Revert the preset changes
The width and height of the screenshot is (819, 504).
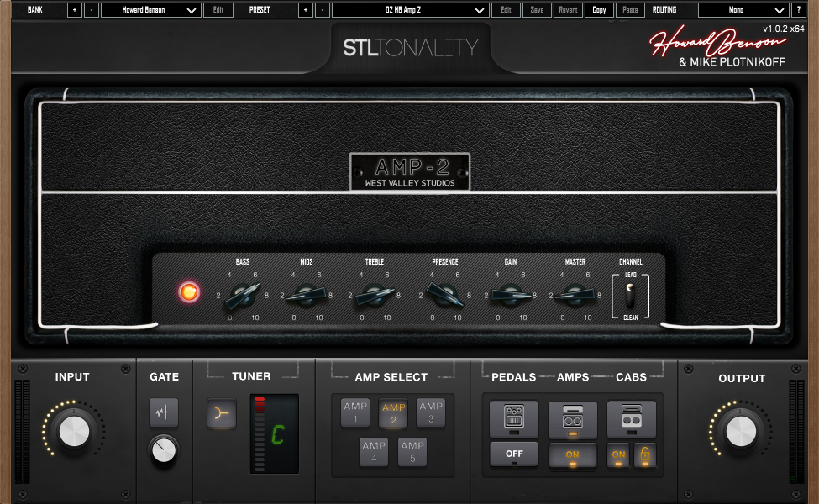568,10
